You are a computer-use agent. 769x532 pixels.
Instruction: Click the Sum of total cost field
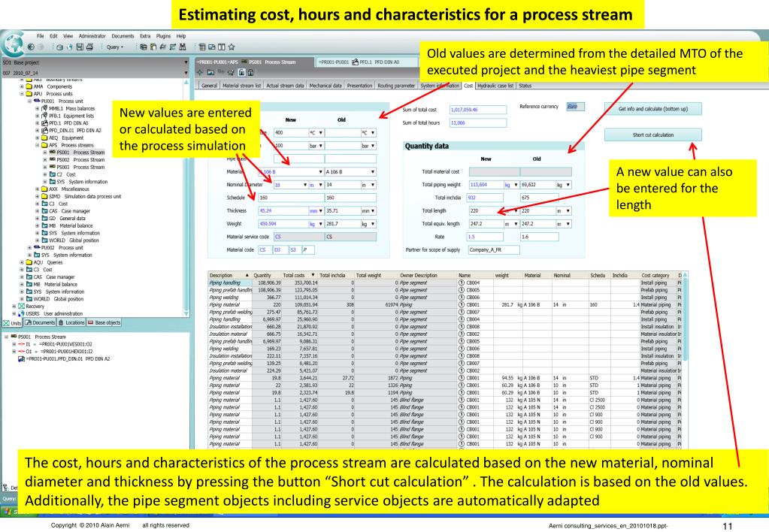[477, 110]
